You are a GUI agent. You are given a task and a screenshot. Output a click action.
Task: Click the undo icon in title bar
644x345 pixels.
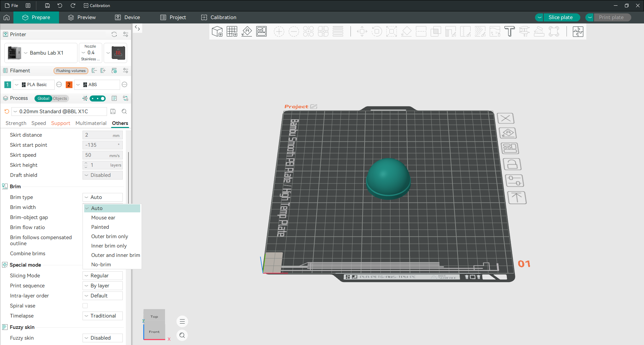pyautogui.click(x=60, y=6)
